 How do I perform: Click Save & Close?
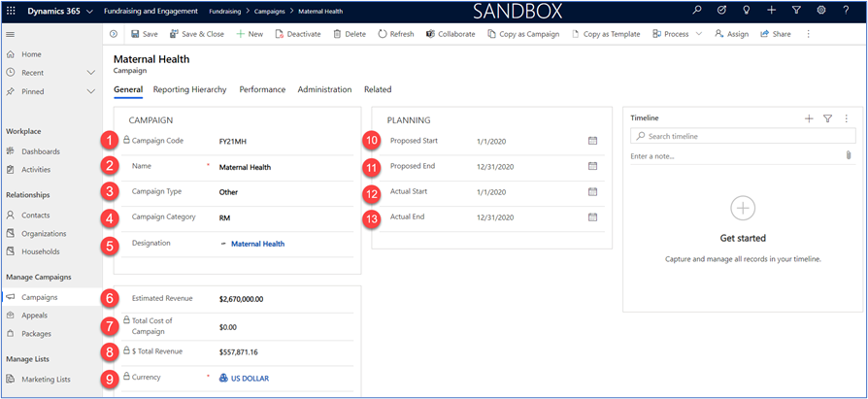point(196,34)
